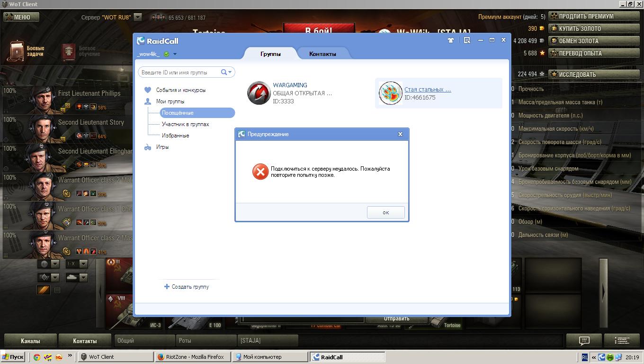
Task: Select Мои группы in the sidebar
Action: point(170,101)
